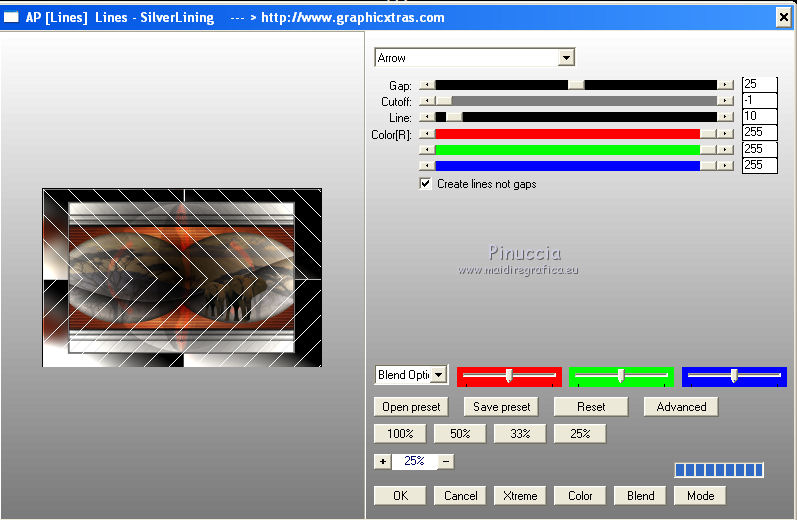Open a preset with Open preset

click(x=411, y=407)
